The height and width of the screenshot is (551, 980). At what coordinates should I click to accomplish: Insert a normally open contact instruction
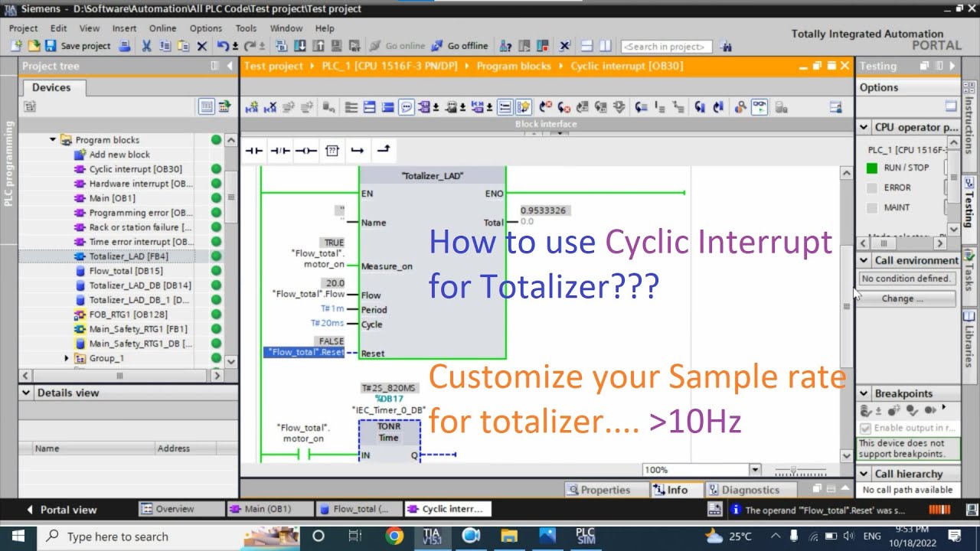click(x=253, y=151)
